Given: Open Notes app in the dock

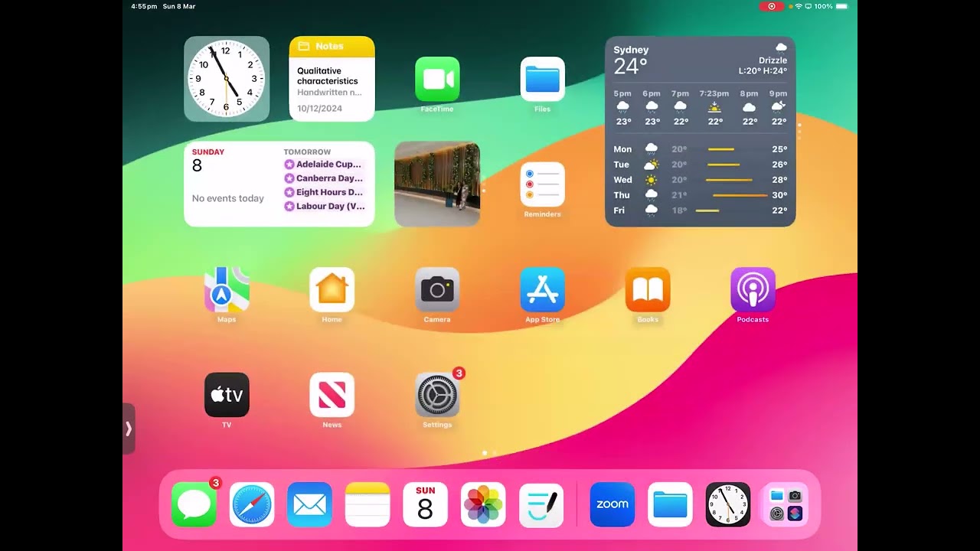Looking at the screenshot, I should click(367, 504).
